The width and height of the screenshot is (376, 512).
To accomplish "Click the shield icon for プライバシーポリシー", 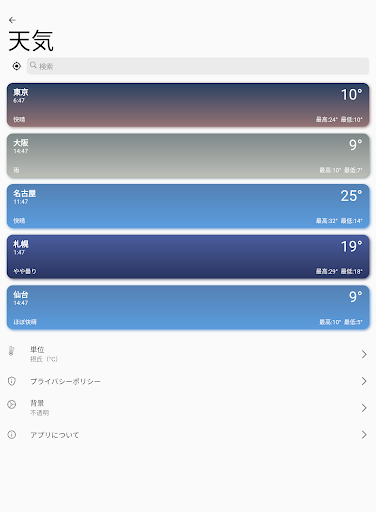I will (x=12, y=381).
